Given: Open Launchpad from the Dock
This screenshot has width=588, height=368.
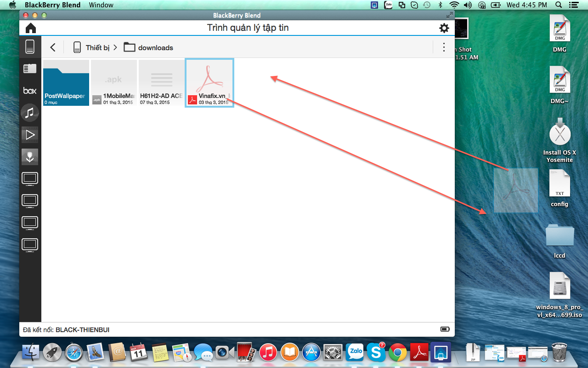Looking at the screenshot, I should pyautogui.click(x=52, y=352).
